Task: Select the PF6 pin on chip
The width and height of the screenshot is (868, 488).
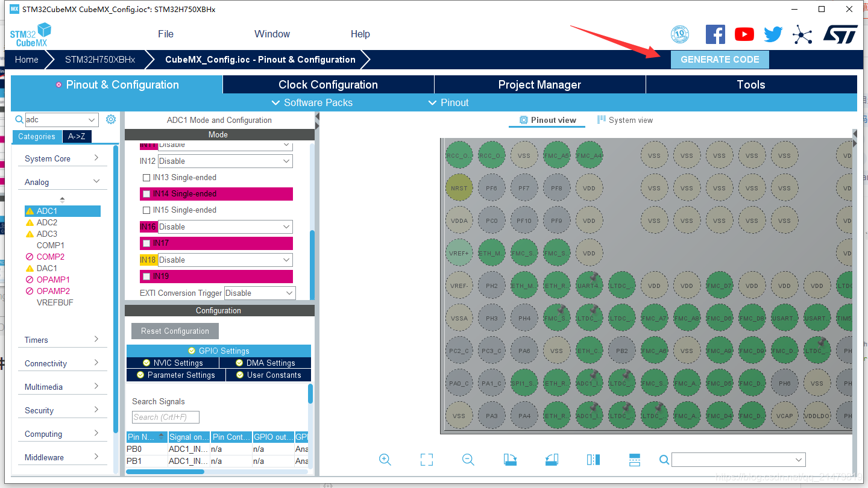Action: 491,188
